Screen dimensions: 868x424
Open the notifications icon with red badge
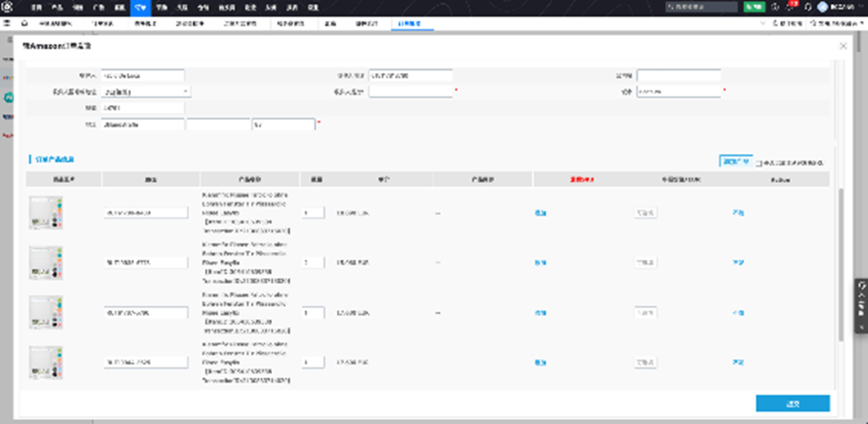coord(790,7)
